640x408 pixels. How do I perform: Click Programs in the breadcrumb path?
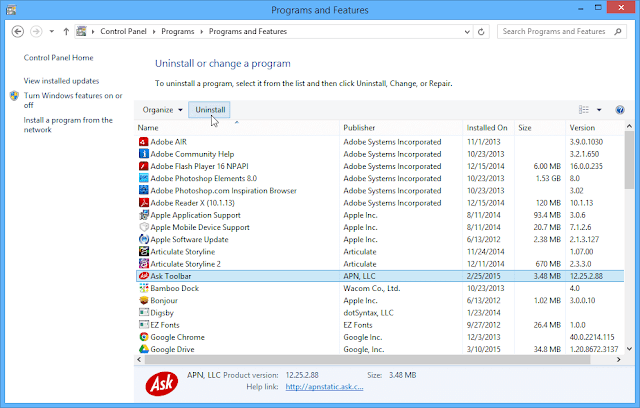click(178, 31)
